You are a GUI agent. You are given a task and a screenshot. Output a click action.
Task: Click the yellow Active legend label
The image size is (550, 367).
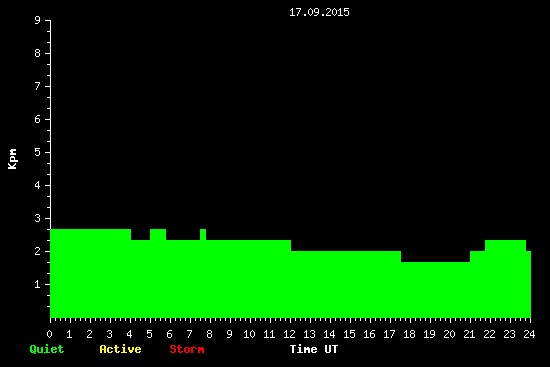pos(120,349)
